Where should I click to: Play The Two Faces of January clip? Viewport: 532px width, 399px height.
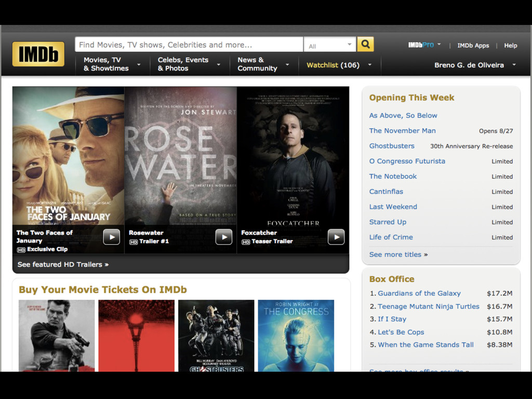[x=112, y=237]
